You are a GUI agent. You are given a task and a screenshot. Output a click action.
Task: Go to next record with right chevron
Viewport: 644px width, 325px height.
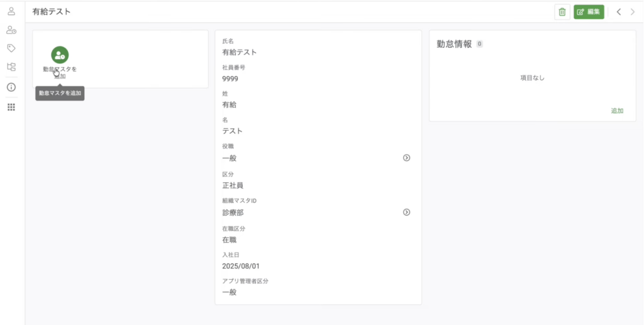(x=633, y=12)
